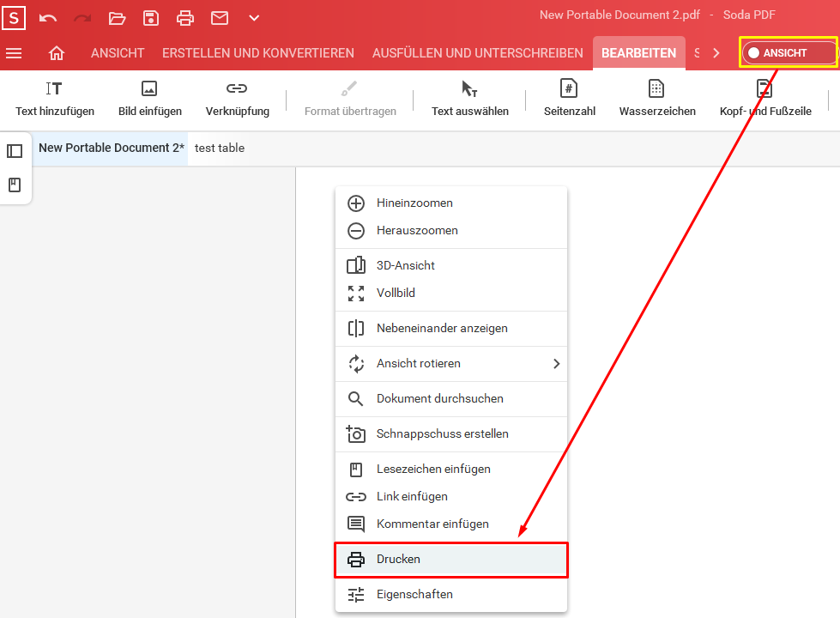Click Wasserzeichen watermark tool
840x618 pixels.
[657, 99]
